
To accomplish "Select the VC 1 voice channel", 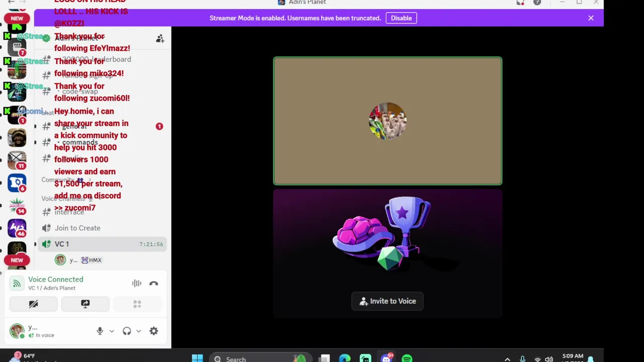I will (x=103, y=244).
